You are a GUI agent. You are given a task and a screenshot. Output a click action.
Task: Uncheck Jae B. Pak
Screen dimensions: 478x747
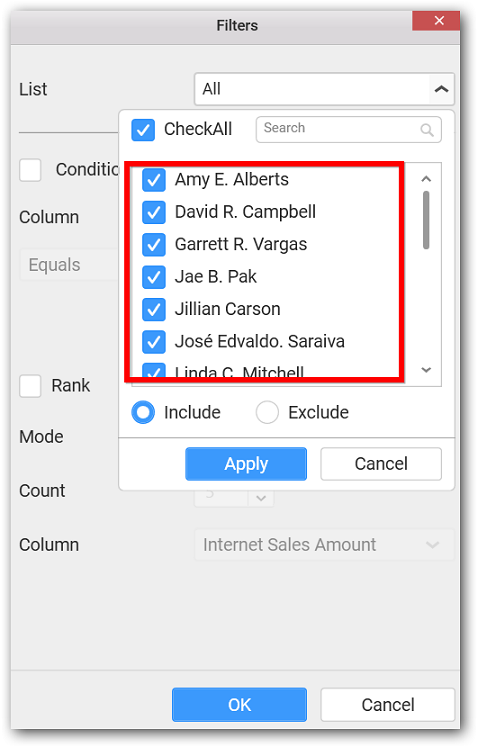point(154,277)
